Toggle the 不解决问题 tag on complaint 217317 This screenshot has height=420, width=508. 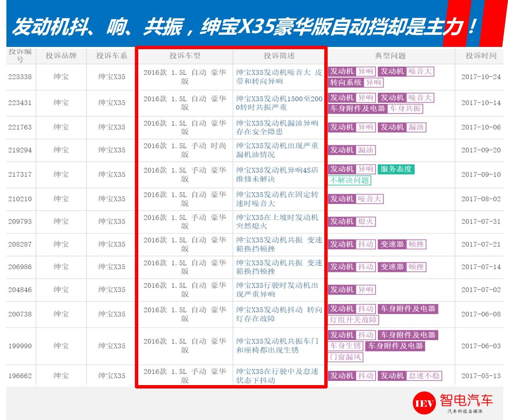click(350, 181)
